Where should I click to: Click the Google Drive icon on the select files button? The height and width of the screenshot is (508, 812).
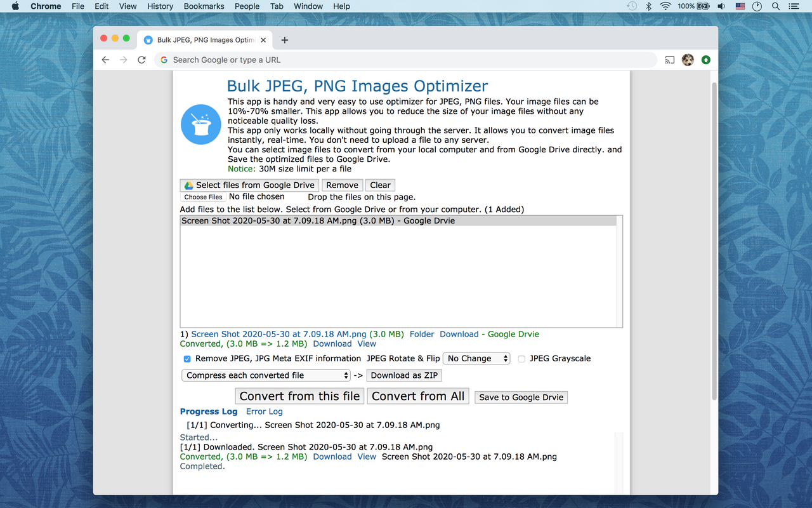coord(187,185)
